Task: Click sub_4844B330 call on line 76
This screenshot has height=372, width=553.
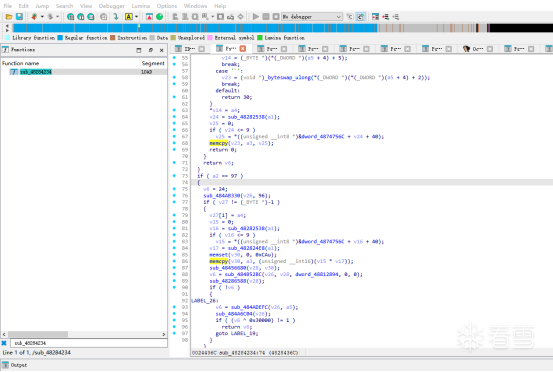Action: pyautogui.click(x=222, y=195)
